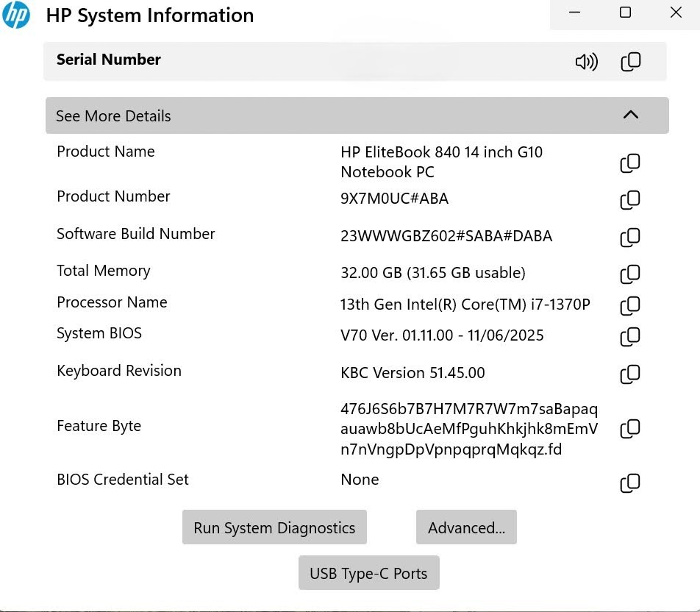
Task: Click the chevron arrow in See More Details
Action: pyautogui.click(x=630, y=115)
